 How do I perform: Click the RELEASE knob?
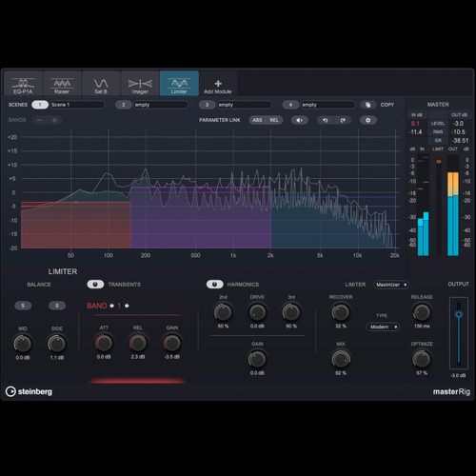[x=422, y=312]
